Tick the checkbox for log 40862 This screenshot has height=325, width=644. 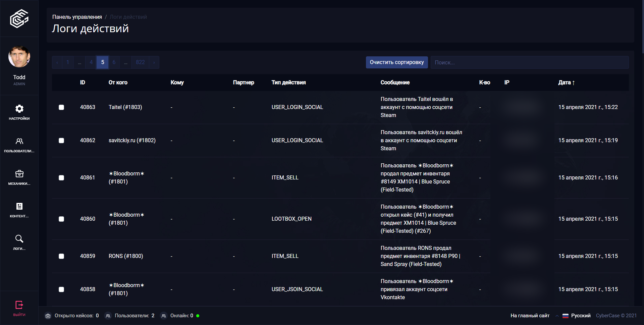pyautogui.click(x=61, y=141)
